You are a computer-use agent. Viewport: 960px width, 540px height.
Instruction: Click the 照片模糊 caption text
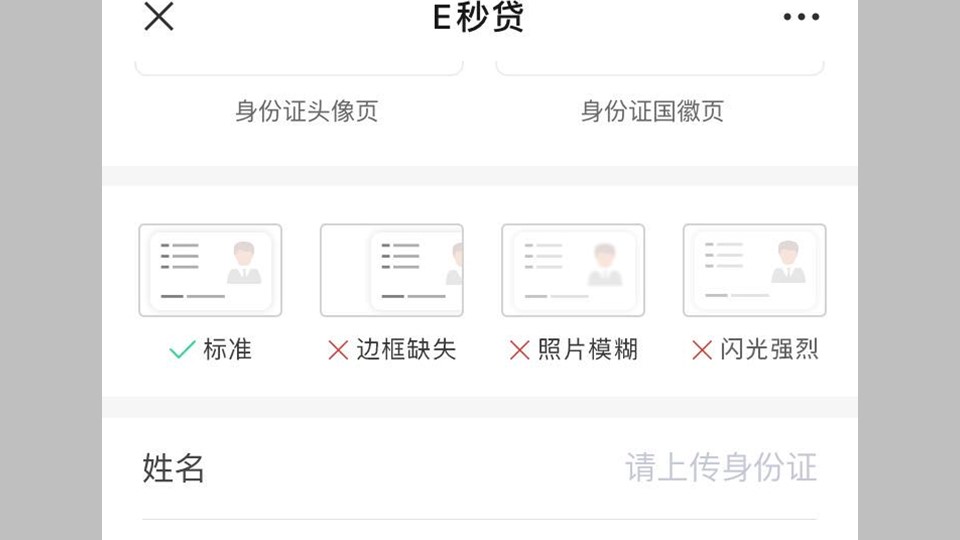click(x=588, y=350)
